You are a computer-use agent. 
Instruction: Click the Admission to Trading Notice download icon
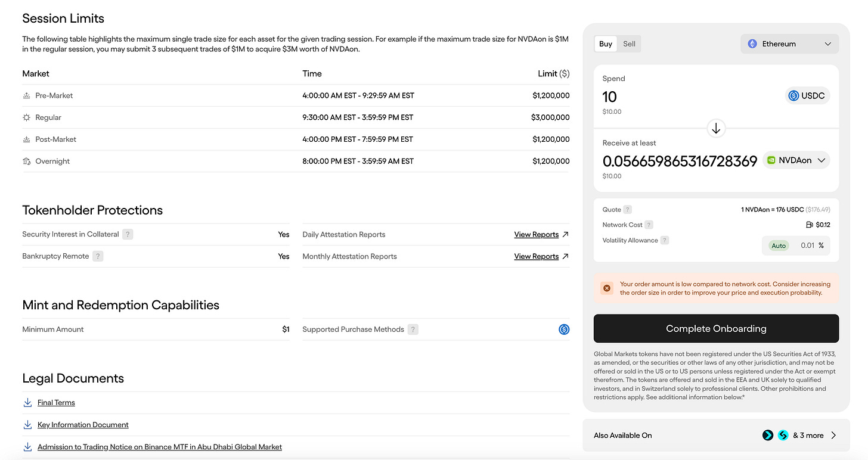click(27, 447)
